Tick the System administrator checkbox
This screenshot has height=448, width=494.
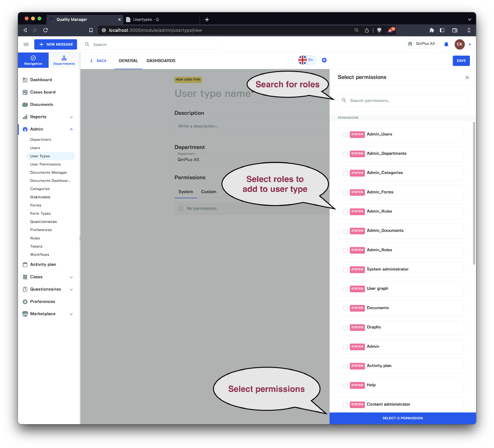[x=345, y=270]
